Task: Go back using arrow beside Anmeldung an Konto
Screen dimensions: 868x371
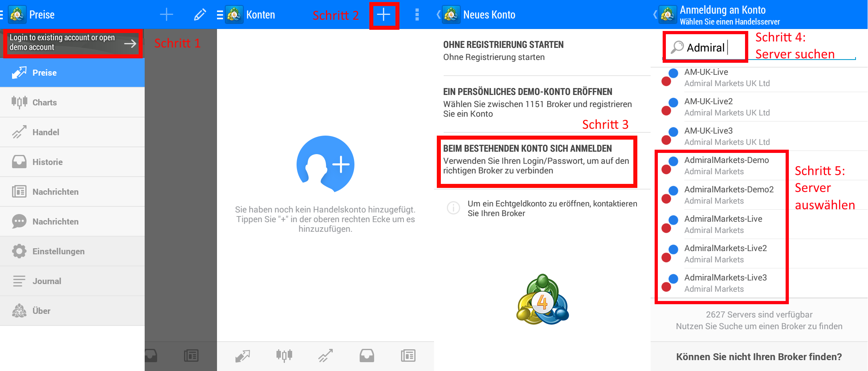Action: click(655, 15)
